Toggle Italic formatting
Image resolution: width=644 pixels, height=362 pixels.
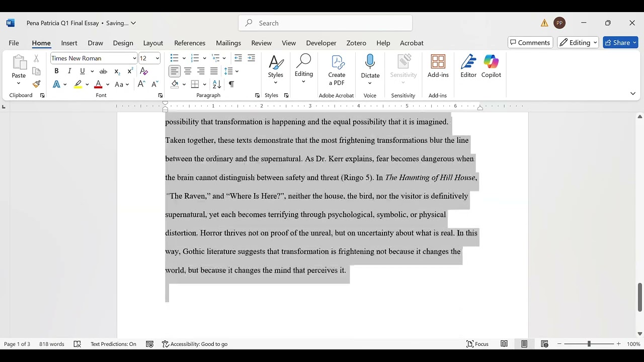coord(69,71)
